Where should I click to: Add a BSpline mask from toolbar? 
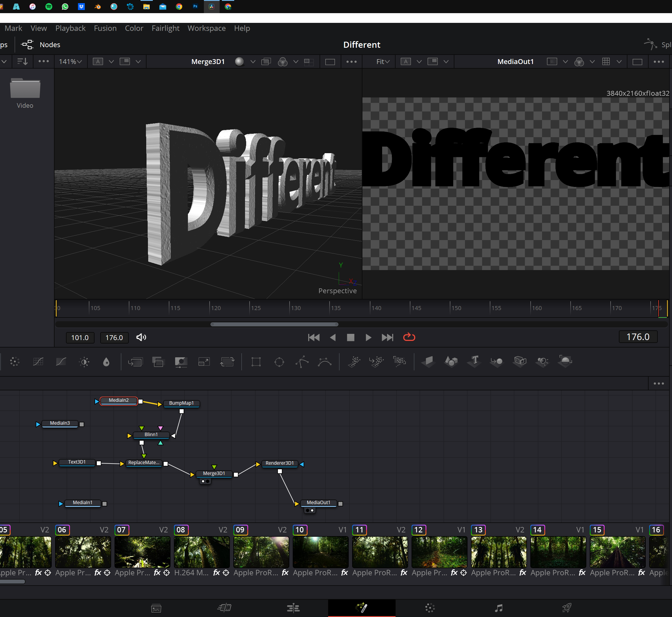coord(325,362)
